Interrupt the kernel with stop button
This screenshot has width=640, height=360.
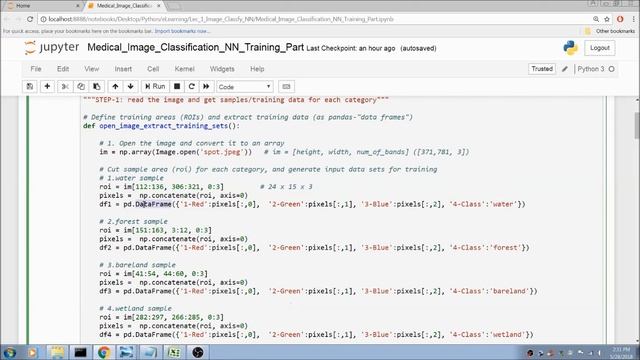(x=177, y=87)
